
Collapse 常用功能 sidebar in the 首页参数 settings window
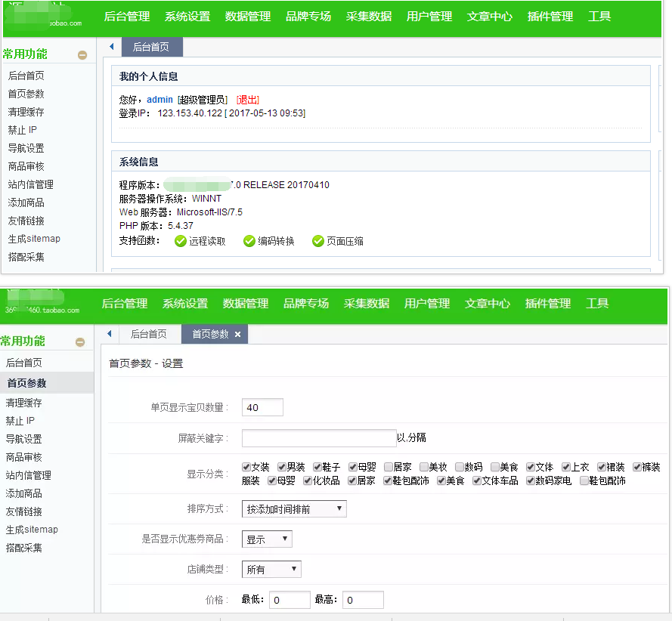80,342
